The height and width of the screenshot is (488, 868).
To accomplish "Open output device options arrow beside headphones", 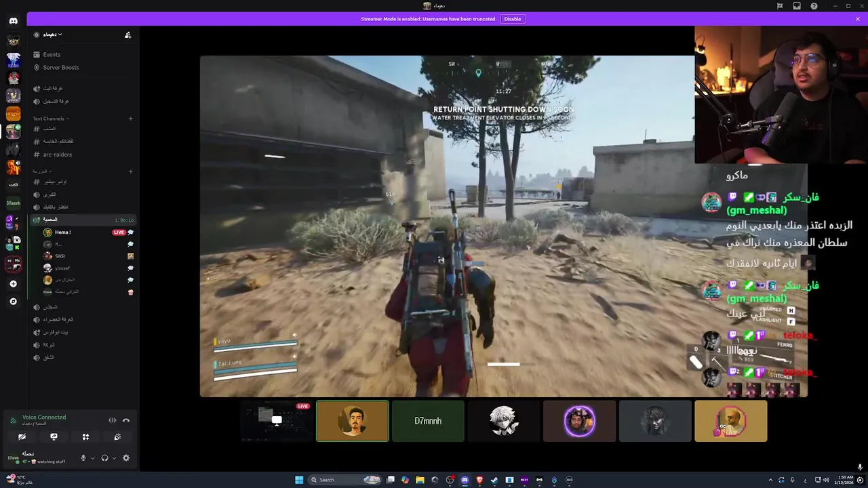I will click(x=114, y=458).
